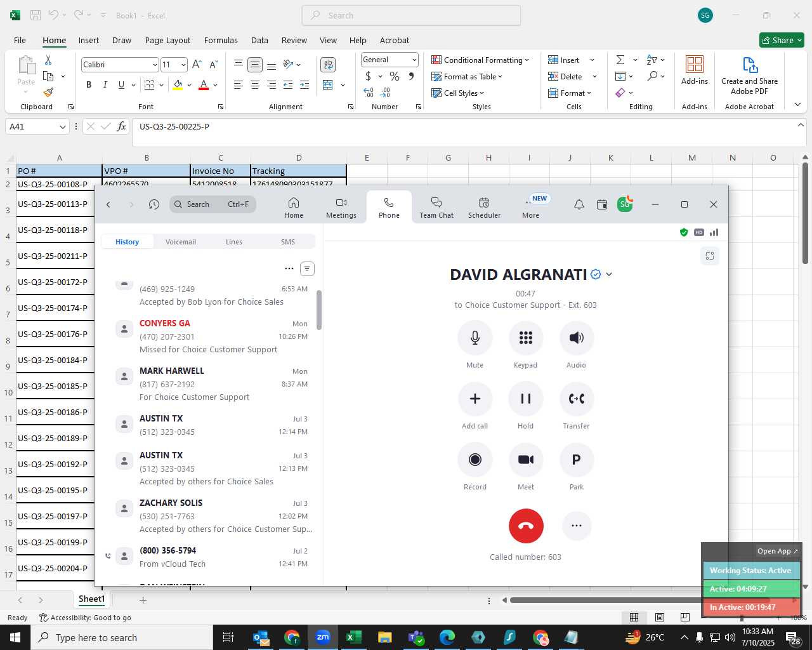Click the call history vertical scrollbar
The image size is (812, 650).
(319, 310)
